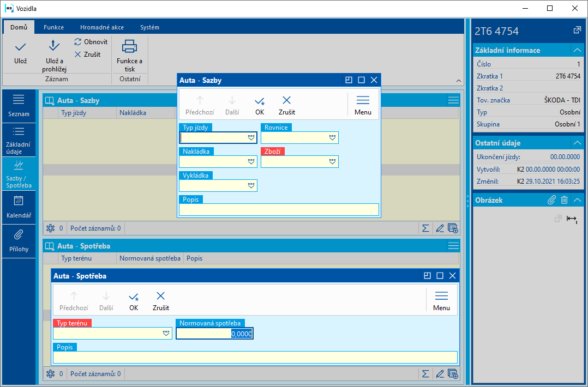Image resolution: width=588 pixels, height=387 pixels.
Task: Click add-record icon in Sazby footer
Action: (453, 228)
